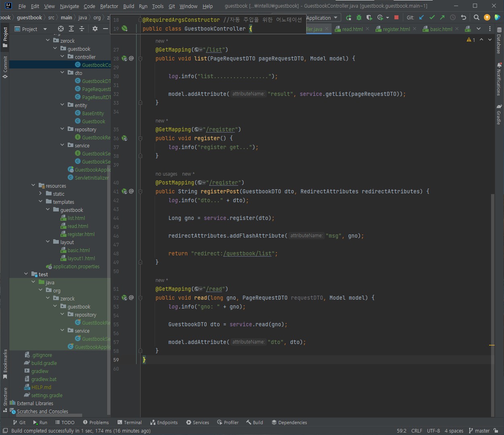
Task: Collapse the controller folder in Project tree
Action: pos(62,57)
